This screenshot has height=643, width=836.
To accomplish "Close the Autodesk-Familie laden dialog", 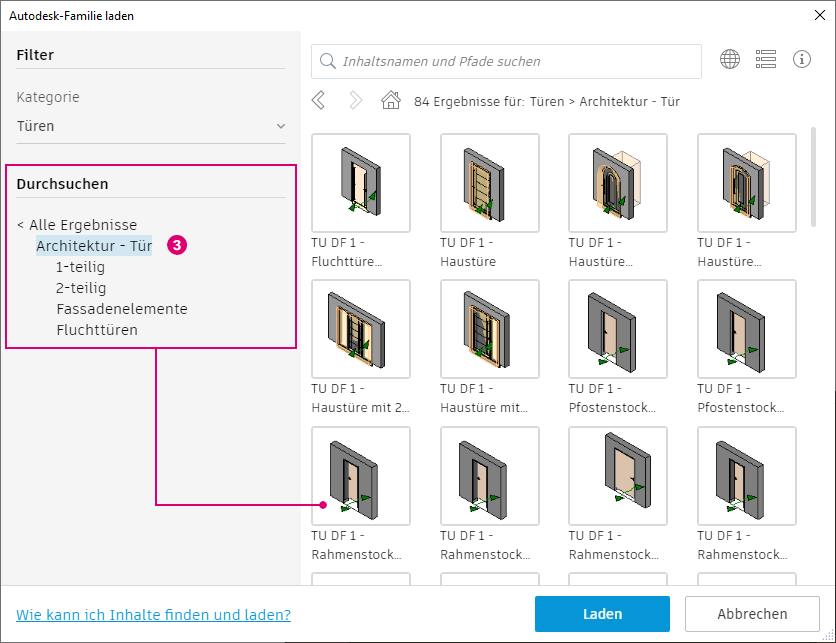I will [x=819, y=15].
